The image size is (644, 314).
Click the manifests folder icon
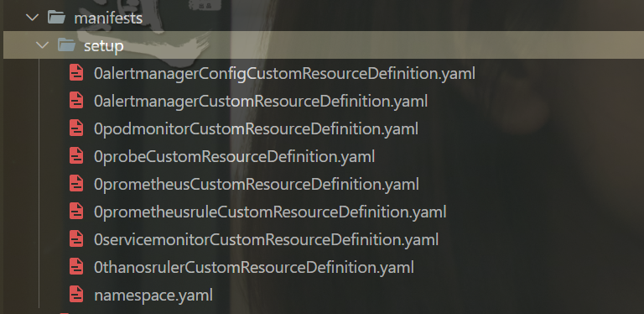56,18
